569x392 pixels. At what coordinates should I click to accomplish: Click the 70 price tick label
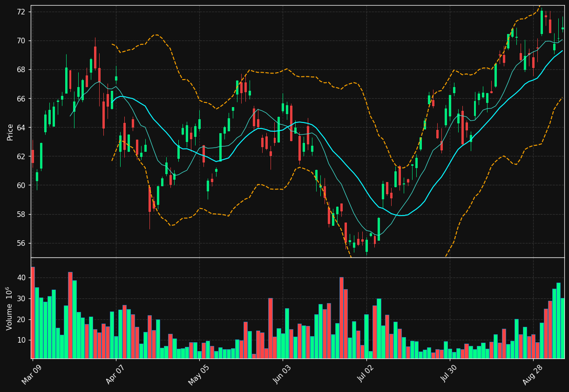coord(22,41)
